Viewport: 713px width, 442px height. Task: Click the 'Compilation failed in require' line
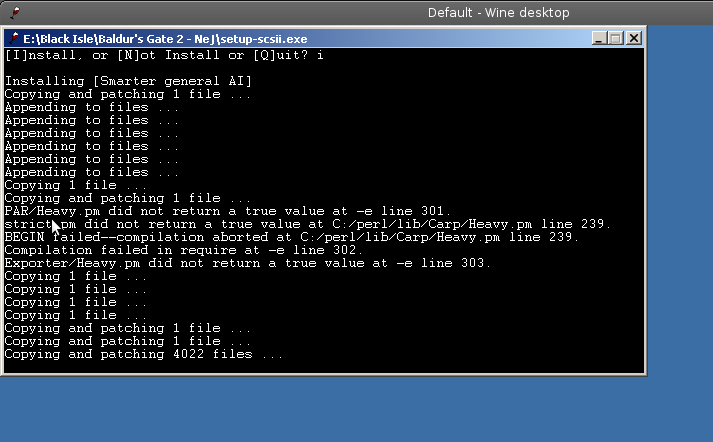point(184,251)
